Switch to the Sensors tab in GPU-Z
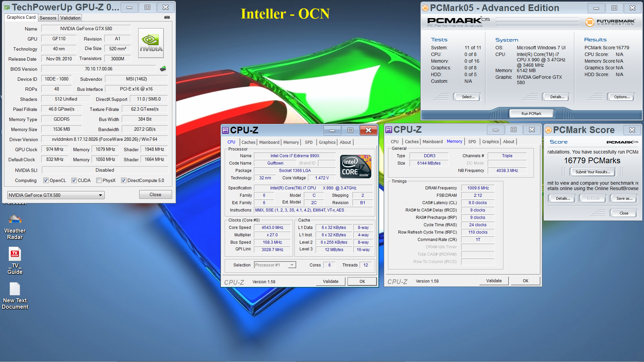The width and height of the screenshot is (644, 362). 48,18
